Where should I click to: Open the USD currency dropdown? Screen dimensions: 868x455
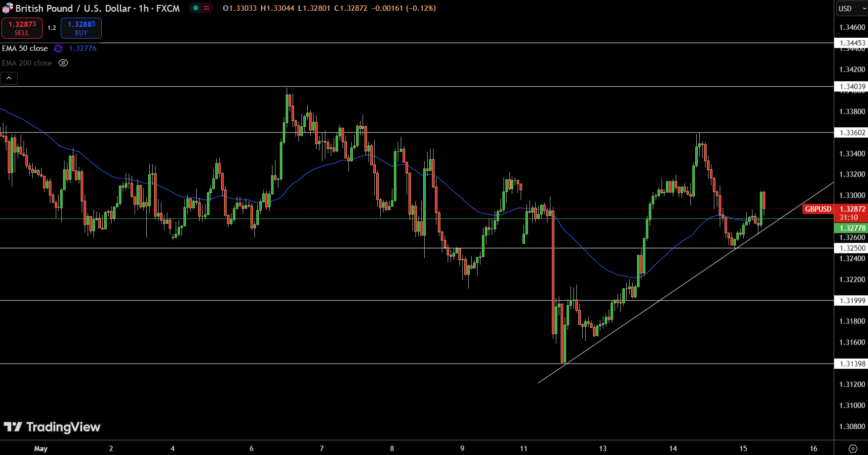tap(851, 8)
